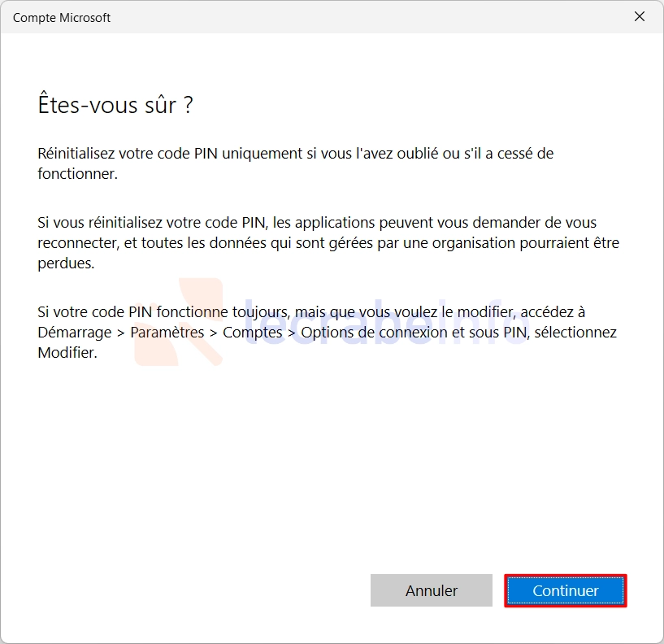Viewport: 664px width, 644px height.
Task: Click the paragraph starting 'Si vous réinitialisez'
Action: pos(328,243)
